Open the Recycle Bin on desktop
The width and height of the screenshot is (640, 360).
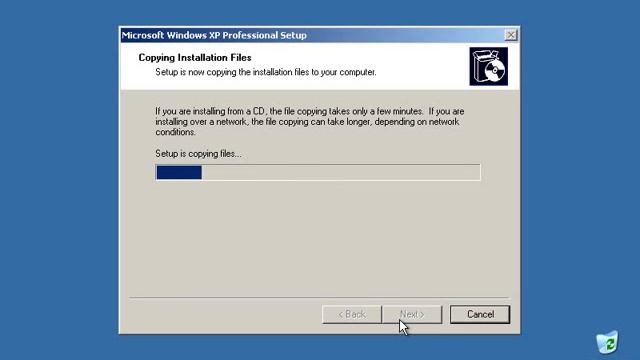[607, 342]
